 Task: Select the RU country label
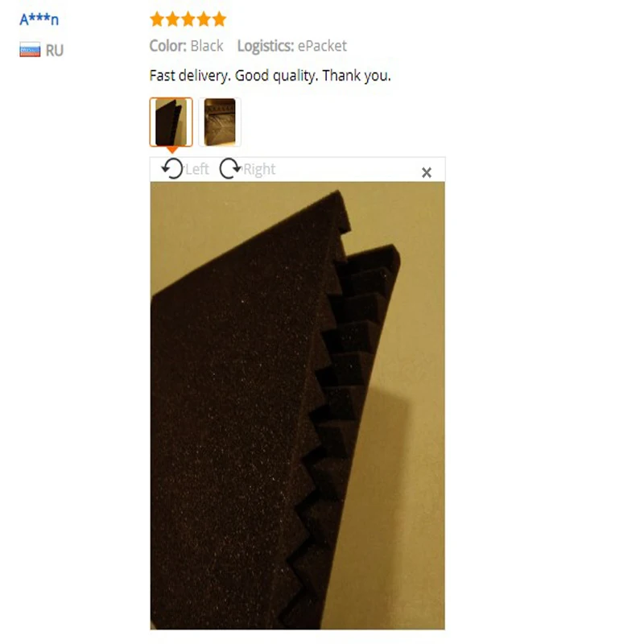click(54, 51)
